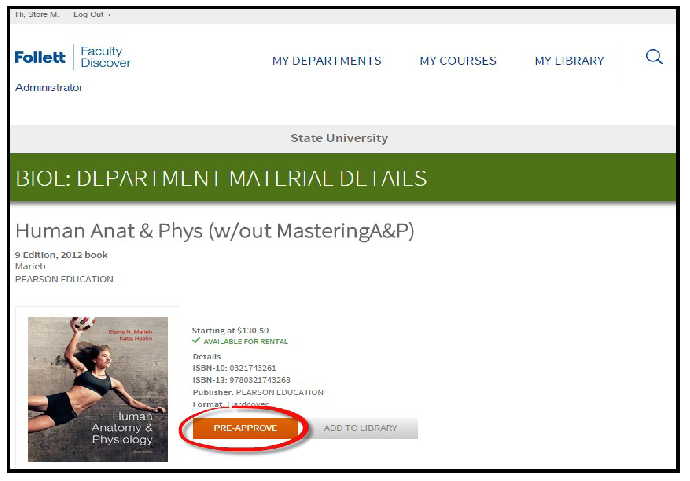
Task: Open MY COURSES menu
Action: click(458, 61)
